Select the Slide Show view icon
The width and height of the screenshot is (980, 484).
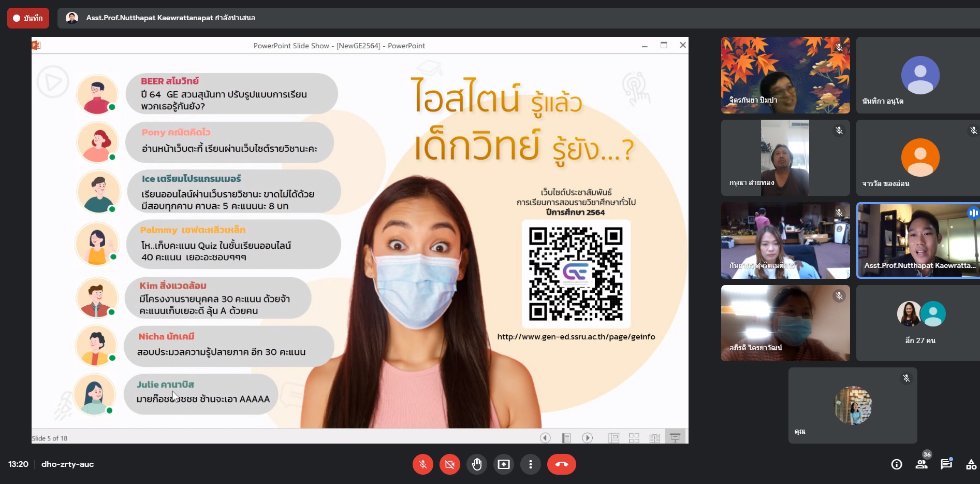[675, 438]
